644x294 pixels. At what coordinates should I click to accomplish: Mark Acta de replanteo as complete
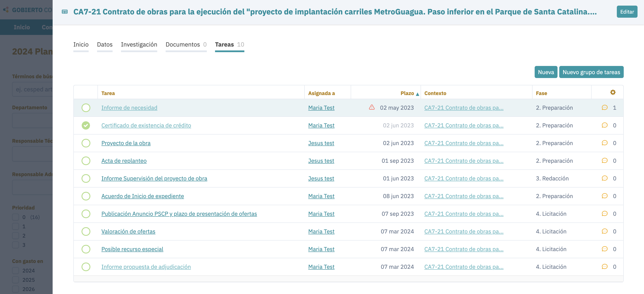86,161
